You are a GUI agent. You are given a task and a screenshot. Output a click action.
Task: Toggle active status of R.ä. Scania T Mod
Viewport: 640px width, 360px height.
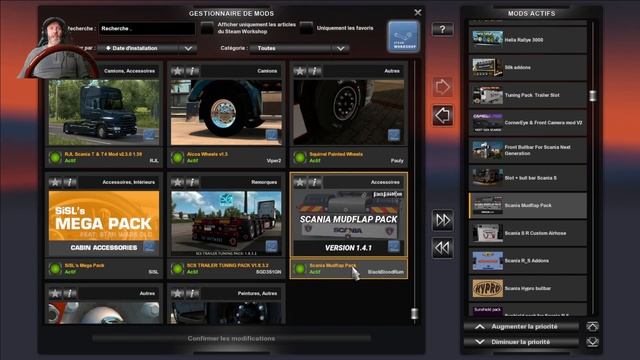[55, 158]
